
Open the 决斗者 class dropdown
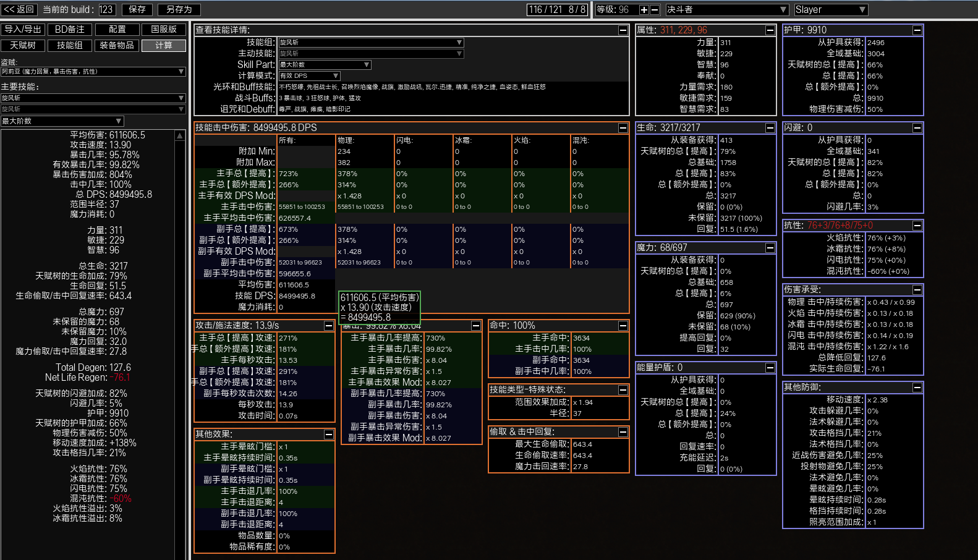click(726, 10)
